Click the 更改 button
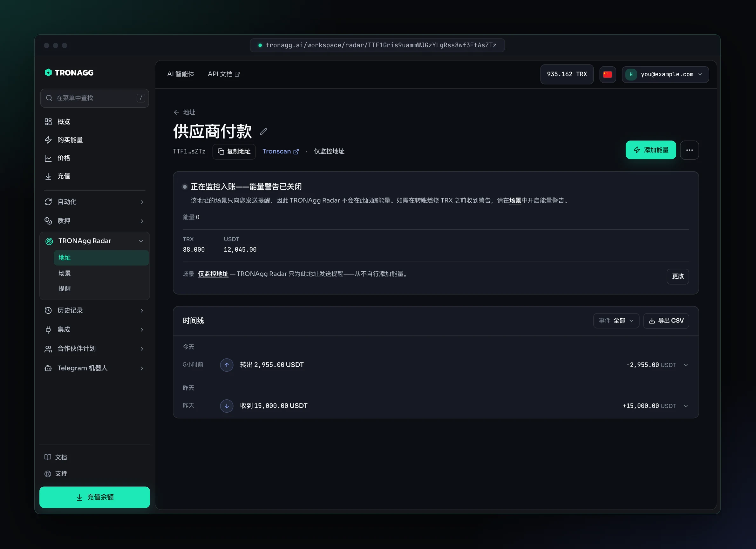This screenshot has width=756, height=549. pos(677,276)
